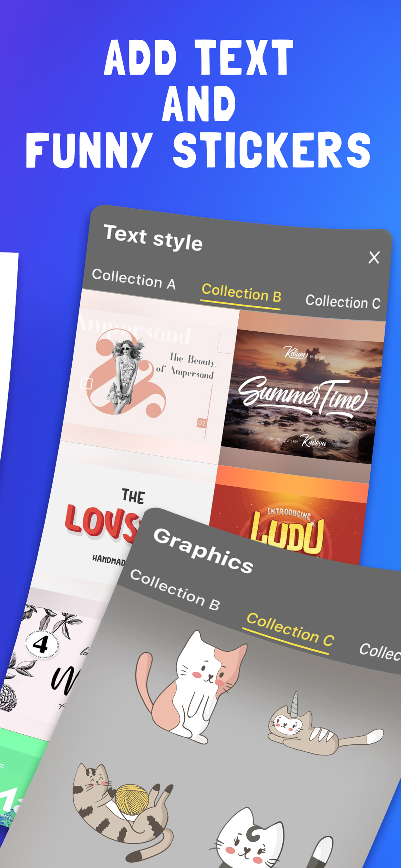The image size is (401, 868).
Task: Switch to Collection A in Text style
Action: coord(134,279)
